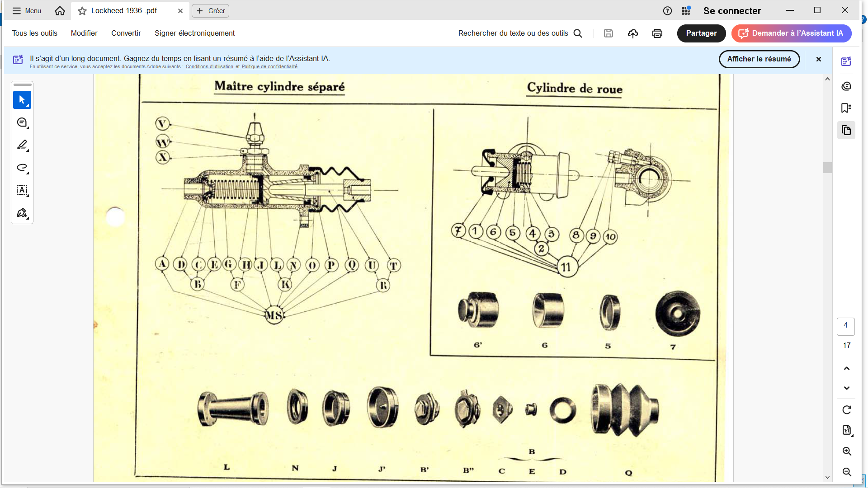Open the Modifier menu
Screen dimensions: 868x488
(84, 33)
